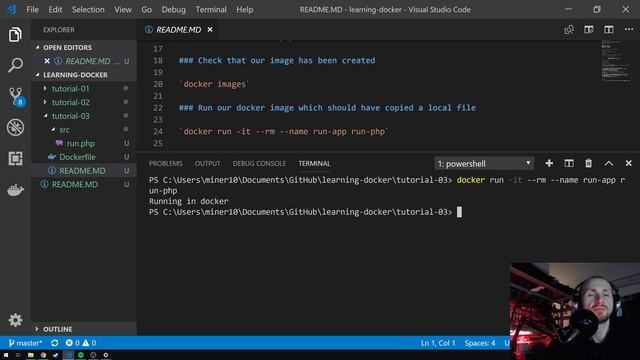
Task: Open README.MD inside tutorial-03
Action: [82, 171]
